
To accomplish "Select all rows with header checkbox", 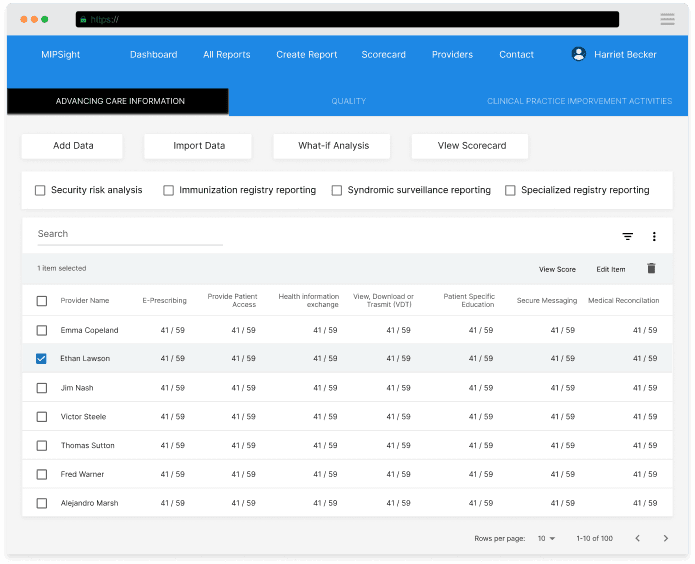I will (42, 301).
